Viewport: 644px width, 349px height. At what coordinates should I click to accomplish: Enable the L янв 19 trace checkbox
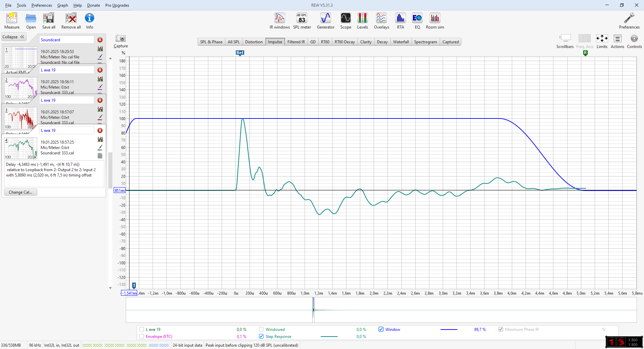(x=142, y=330)
